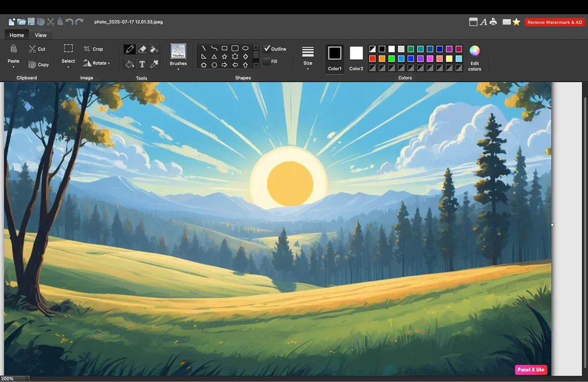
Task: Expand the Select dropdown arrow
Action: (68, 67)
